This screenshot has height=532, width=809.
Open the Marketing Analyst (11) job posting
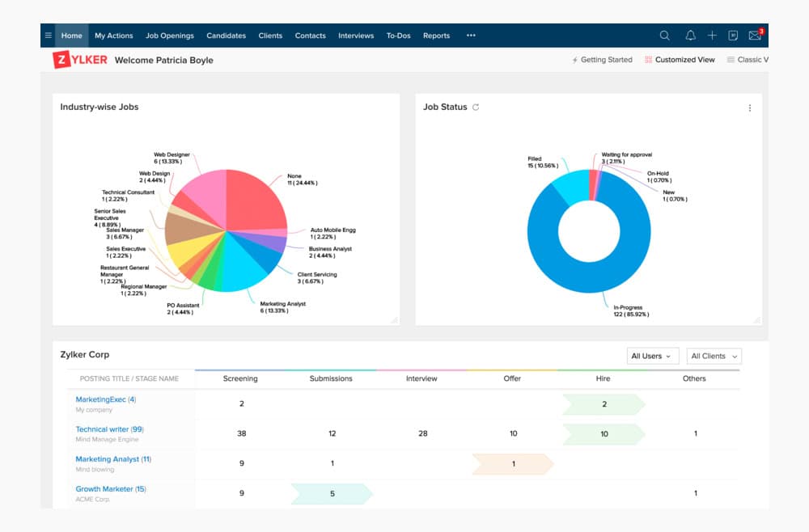pyautogui.click(x=113, y=459)
